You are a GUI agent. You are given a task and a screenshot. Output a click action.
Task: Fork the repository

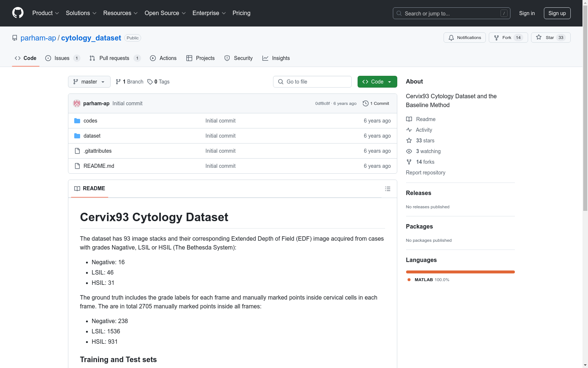(x=508, y=38)
